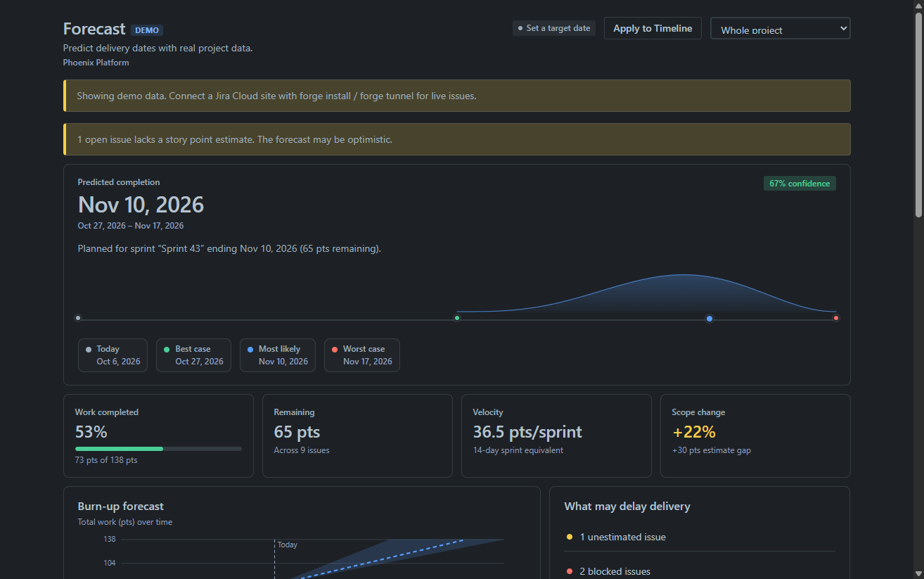Click the 36.5 pts/sprint velocity value

[x=527, y=432]
